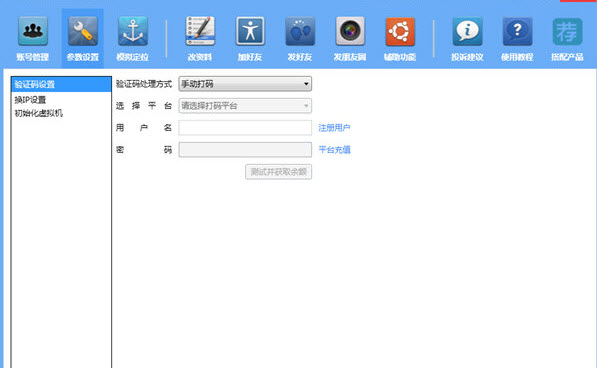Open 投诉建议 info speech bubble icon

click(467, 31)
